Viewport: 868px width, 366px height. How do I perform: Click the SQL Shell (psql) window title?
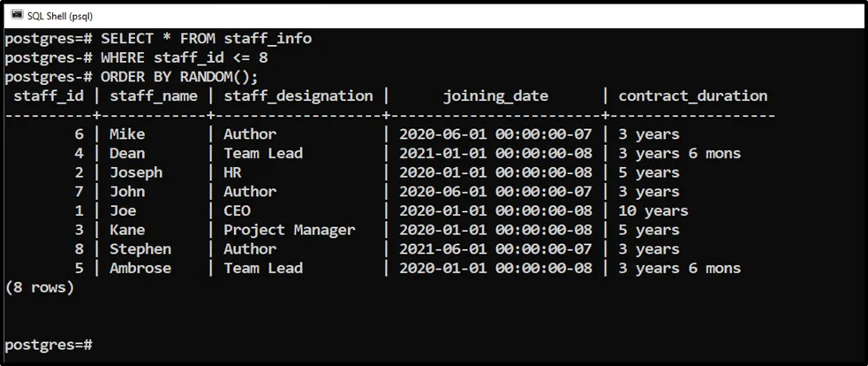coord(60,15)
